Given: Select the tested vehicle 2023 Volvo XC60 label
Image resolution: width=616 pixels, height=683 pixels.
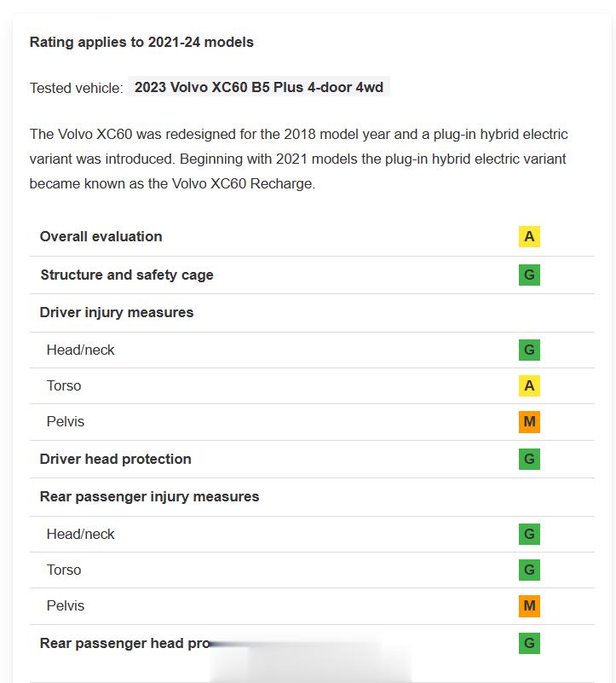Looking at the screenshot, I should point(259,87).
